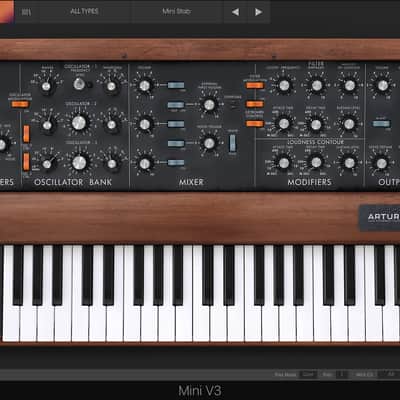
Task: Click the Loudness Contour Attack Time knob
Action: click(x=284, y=163)
